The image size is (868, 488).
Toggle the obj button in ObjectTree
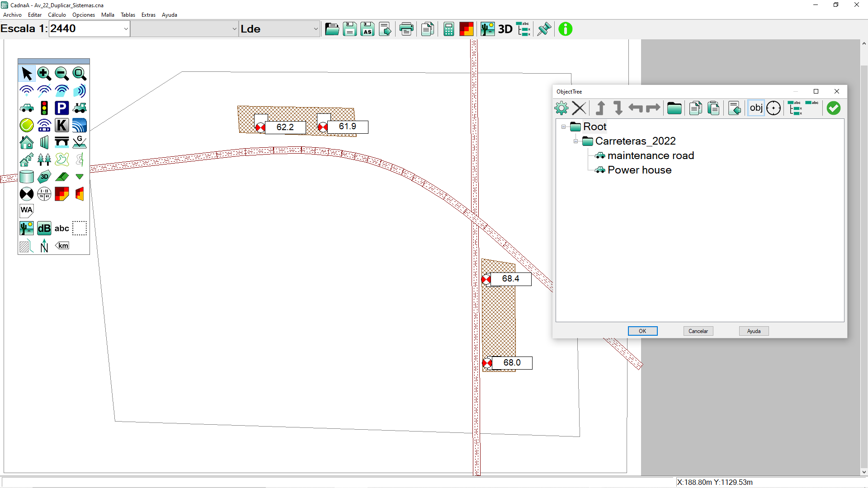coord(756,108)
